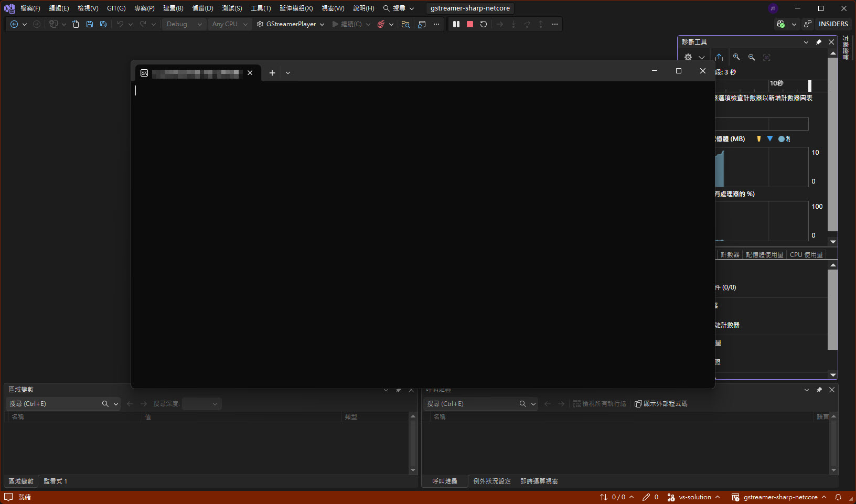Zoom out on the diagnostic timeline
Viewport: 856px width, 504px height.
tap(752, 57)
